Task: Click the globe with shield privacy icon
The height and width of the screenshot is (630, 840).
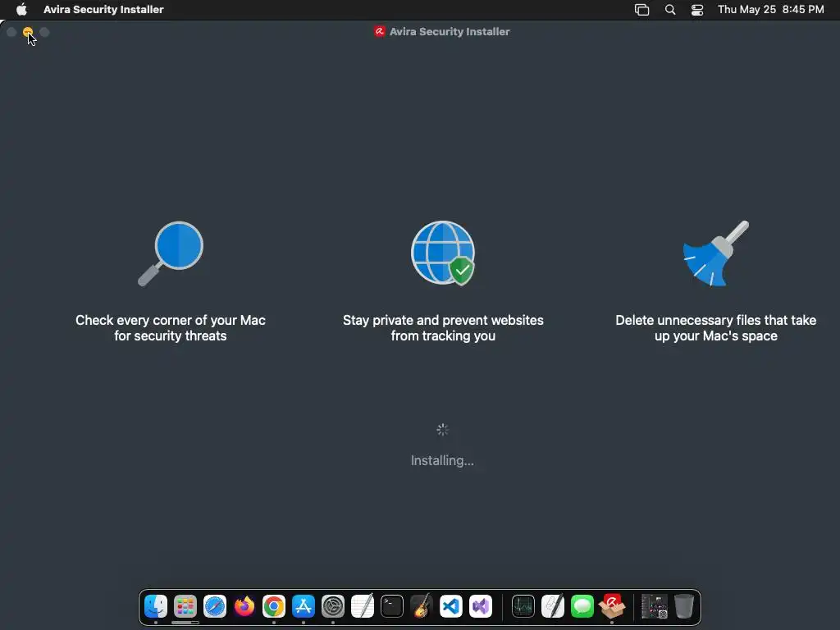Action: [443, 253]
